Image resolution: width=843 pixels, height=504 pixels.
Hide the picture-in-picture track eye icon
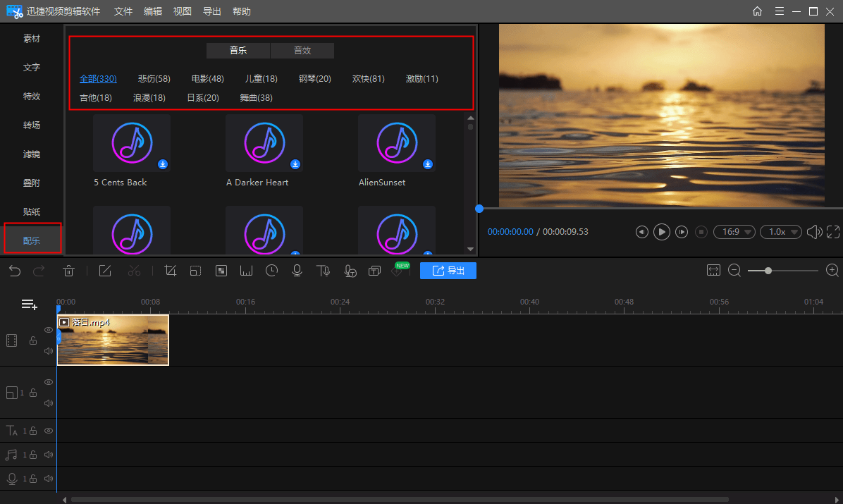49,382
